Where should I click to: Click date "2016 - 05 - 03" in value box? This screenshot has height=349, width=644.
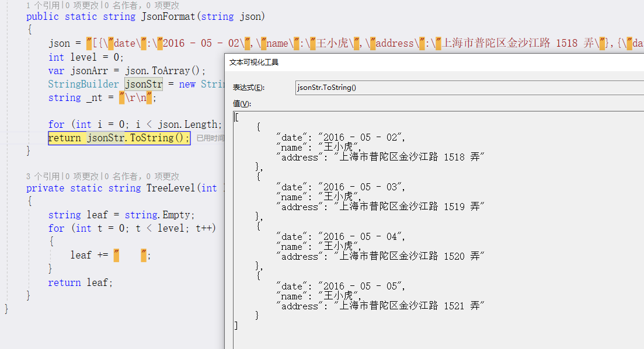click(x=361, y=187)
